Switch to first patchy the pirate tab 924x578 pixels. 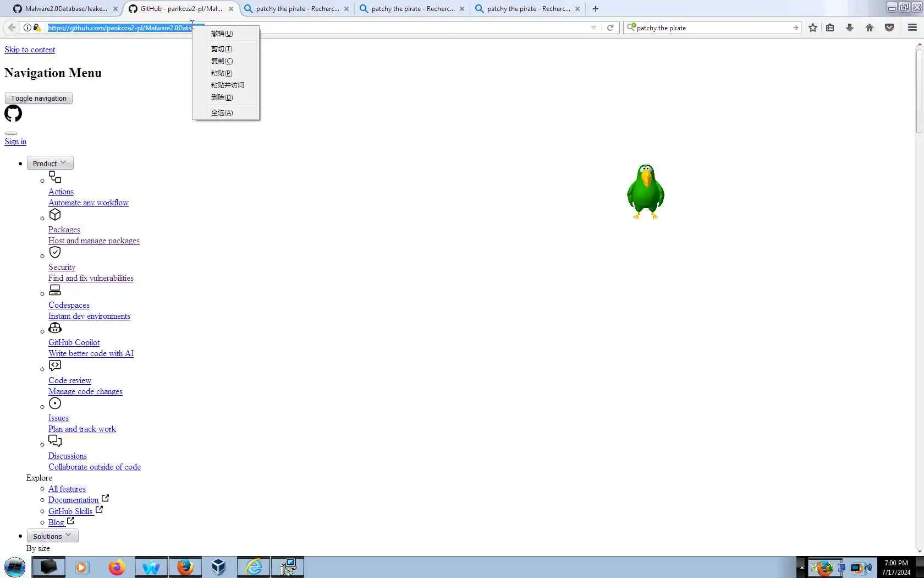(x=297, y=9)
